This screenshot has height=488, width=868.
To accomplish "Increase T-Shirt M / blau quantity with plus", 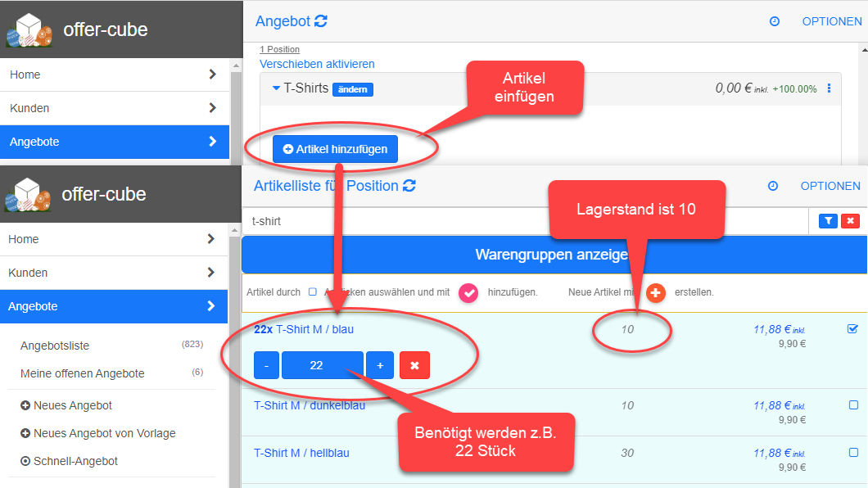I will click(x=380, y=365).
